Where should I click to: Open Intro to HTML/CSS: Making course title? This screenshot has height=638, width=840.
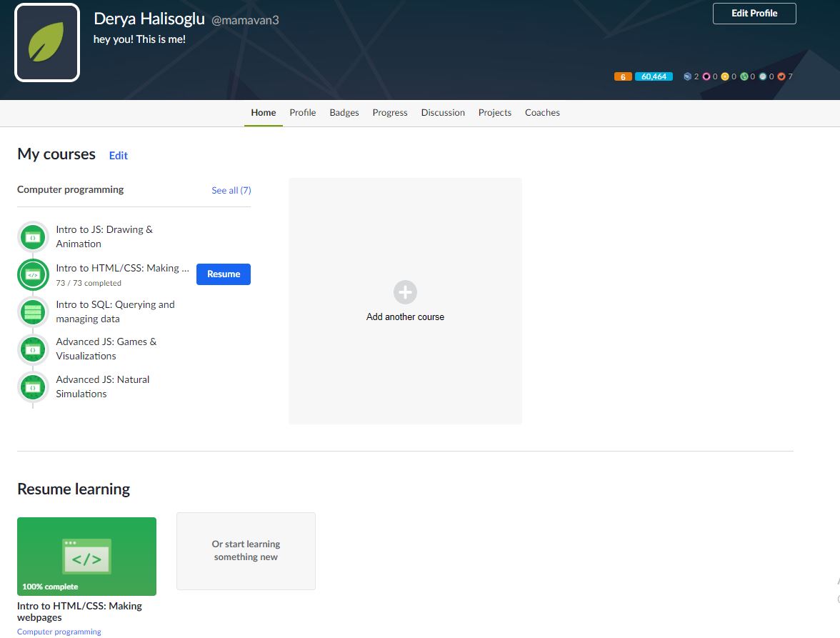tap(123, 268)
